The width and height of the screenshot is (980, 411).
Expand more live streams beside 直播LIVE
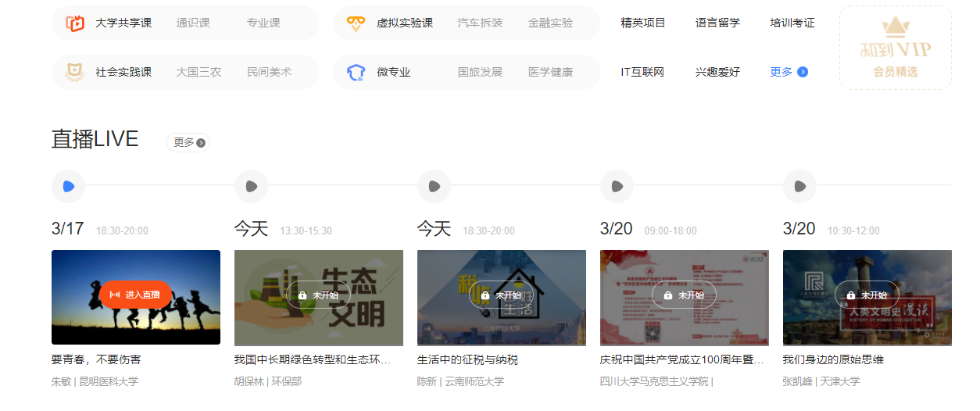188,142
